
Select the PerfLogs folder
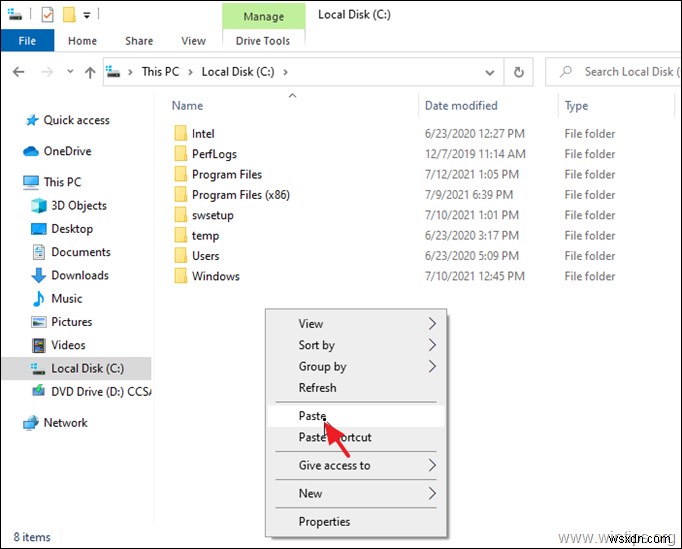point(214,154)
